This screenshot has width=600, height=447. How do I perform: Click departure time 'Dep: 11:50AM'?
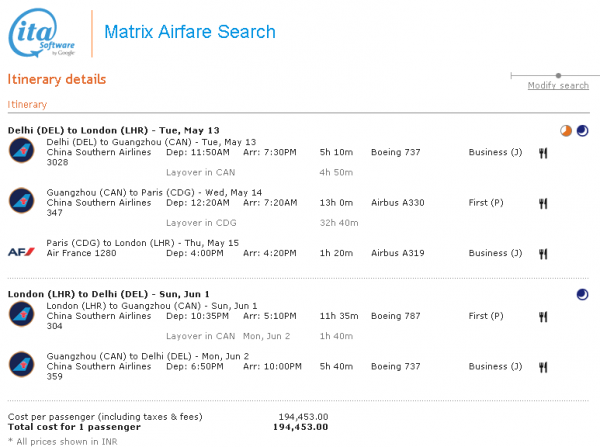[x=198, y=152]
